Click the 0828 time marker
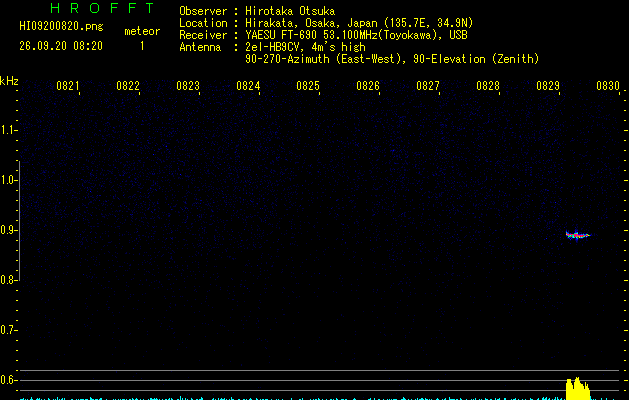Screen dimensions: 629x400 click(488, 86)
